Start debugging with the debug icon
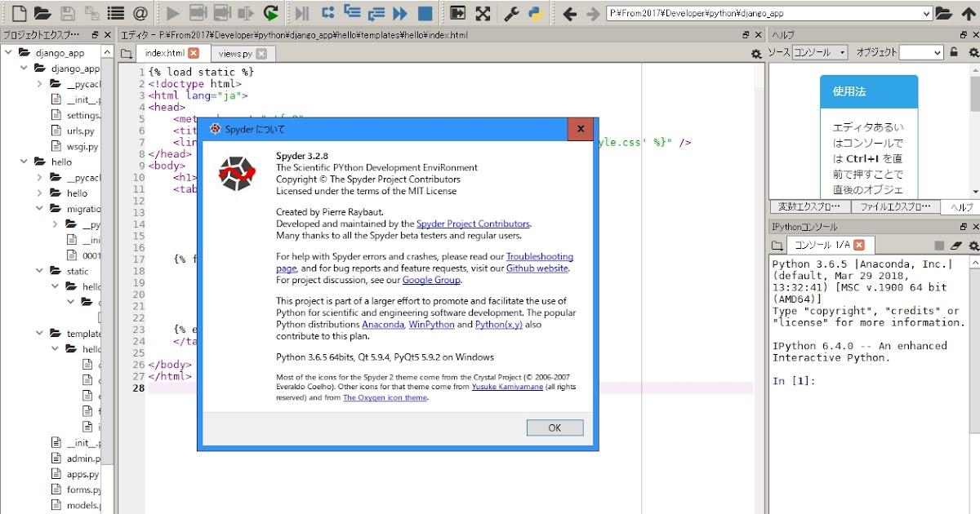The image size is (980, 514). pos(303,13)
